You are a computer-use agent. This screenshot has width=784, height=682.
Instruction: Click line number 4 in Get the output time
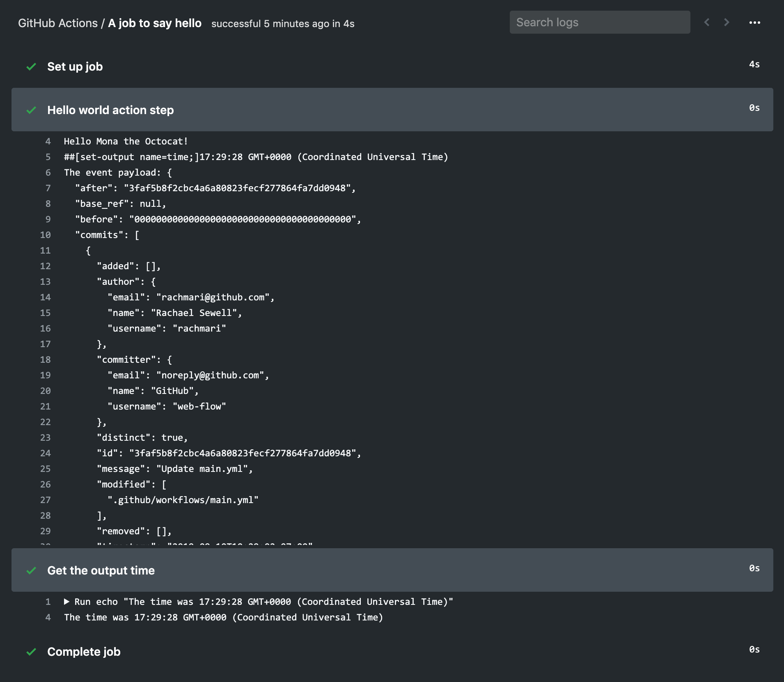pyautogui.click(x=48, y=617)
